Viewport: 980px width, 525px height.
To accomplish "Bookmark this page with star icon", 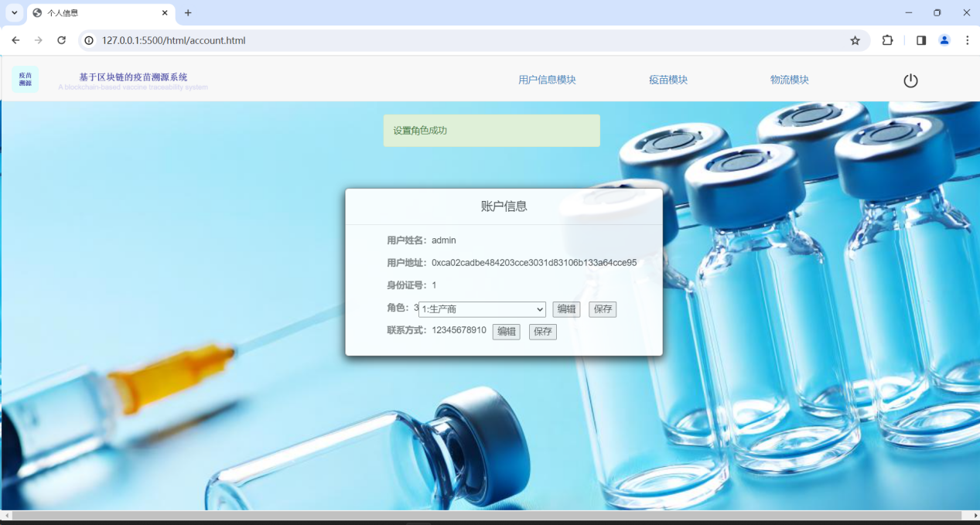I will pos(855,40).
